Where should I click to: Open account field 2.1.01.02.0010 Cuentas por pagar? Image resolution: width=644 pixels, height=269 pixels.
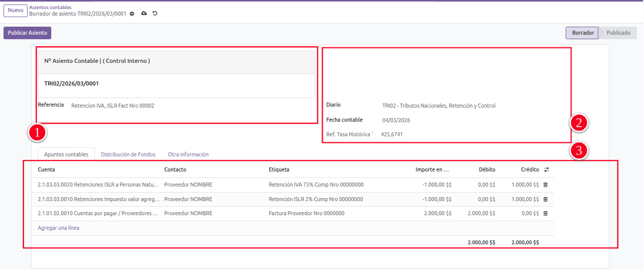click(98, 214)
